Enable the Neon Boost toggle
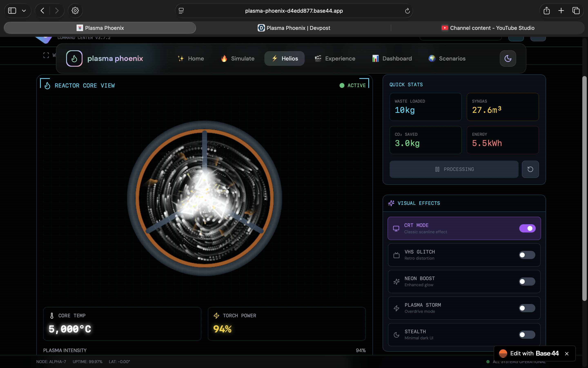 pos(527,282)
